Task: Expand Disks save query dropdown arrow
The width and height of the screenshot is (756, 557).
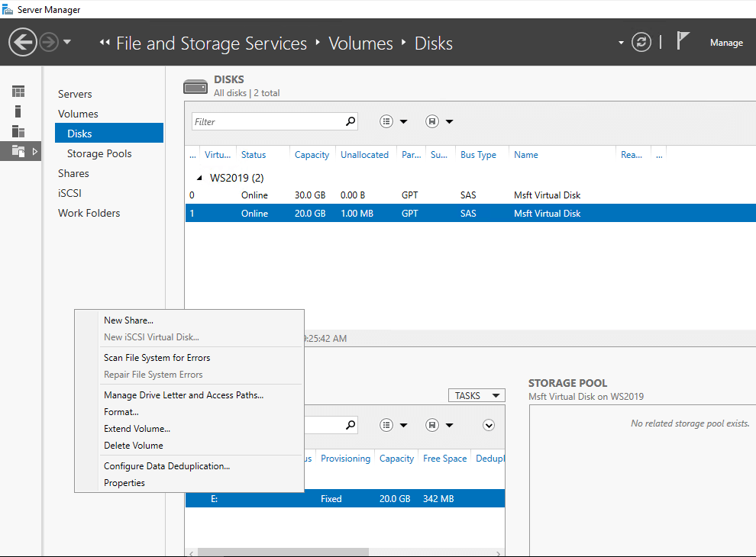Action: coord(449,121)
